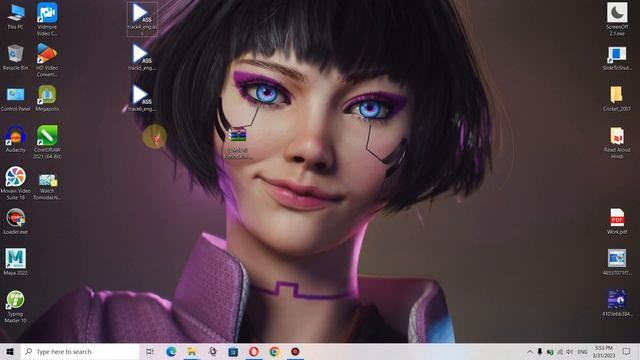Screen dimensions: 640x360
Task: Open the volume control in tray
Action: (570, 351)
